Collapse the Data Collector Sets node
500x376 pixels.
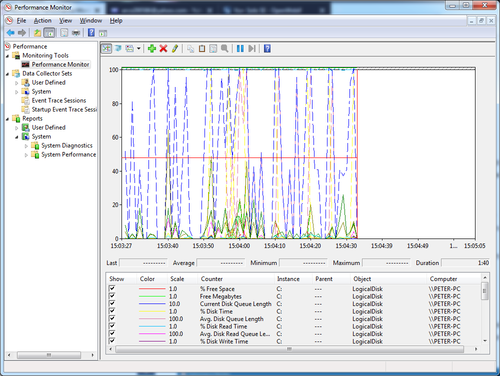pyautogui.click(x=7, y=74)
